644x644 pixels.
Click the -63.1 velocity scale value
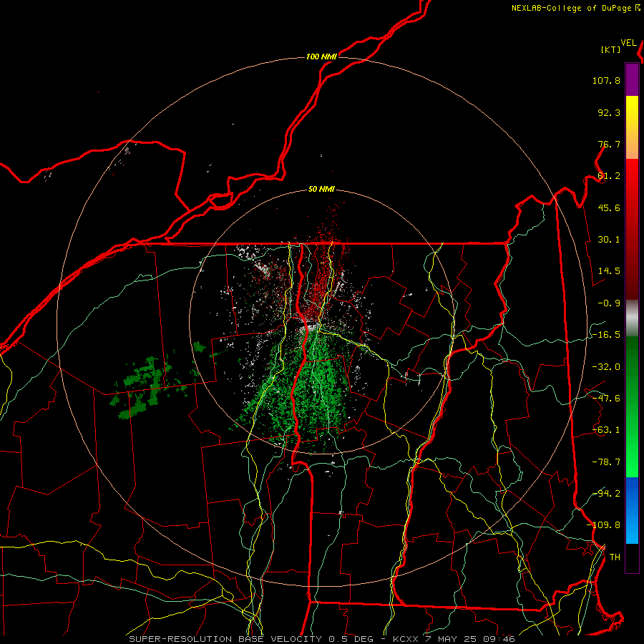tap(606, 430)
